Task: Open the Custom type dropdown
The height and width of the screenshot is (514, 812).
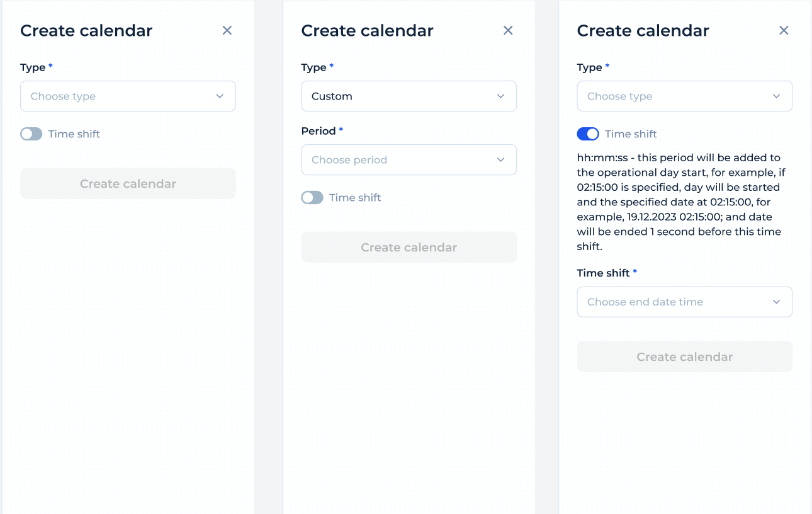Action: tap(409, 96)
